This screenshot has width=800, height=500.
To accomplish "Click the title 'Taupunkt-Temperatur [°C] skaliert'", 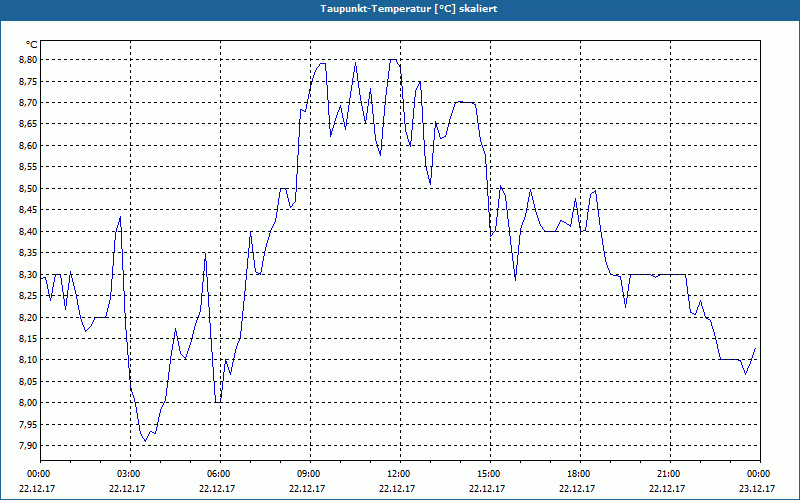I will (409, 9).
